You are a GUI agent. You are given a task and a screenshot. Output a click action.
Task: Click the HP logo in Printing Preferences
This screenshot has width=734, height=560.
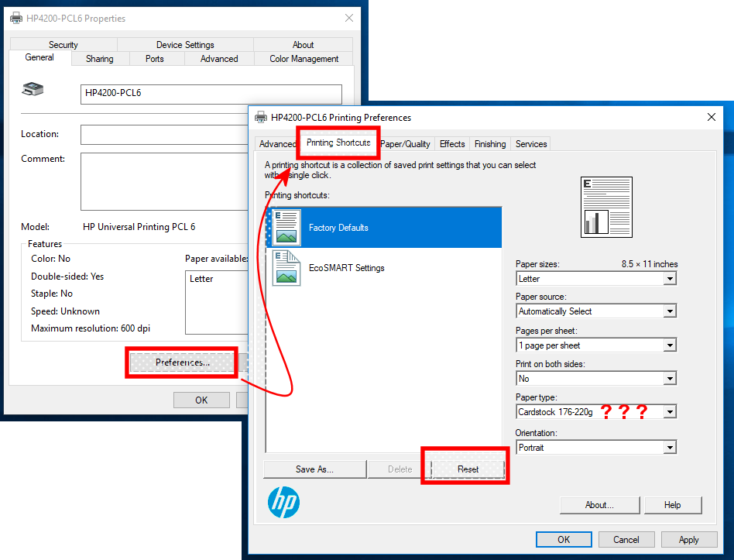click(283, 503)
